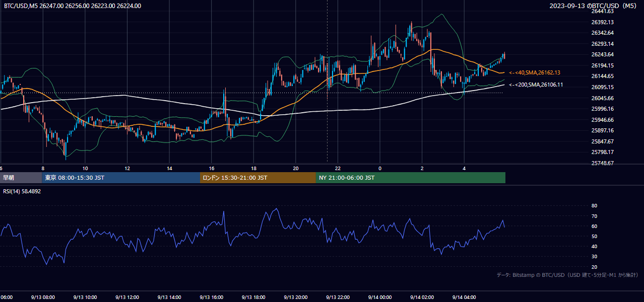
Task: Select price level 26293.14 on the axis
Action: click(602, 44)
